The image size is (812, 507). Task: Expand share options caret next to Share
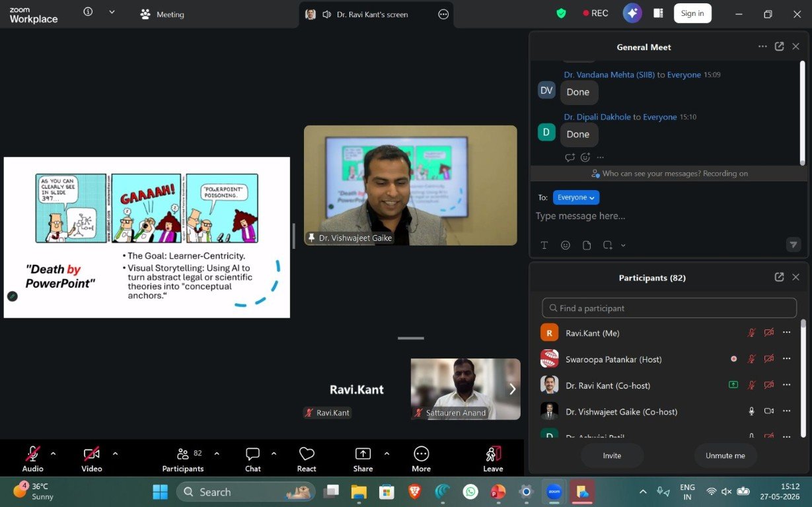click(387, 454)
